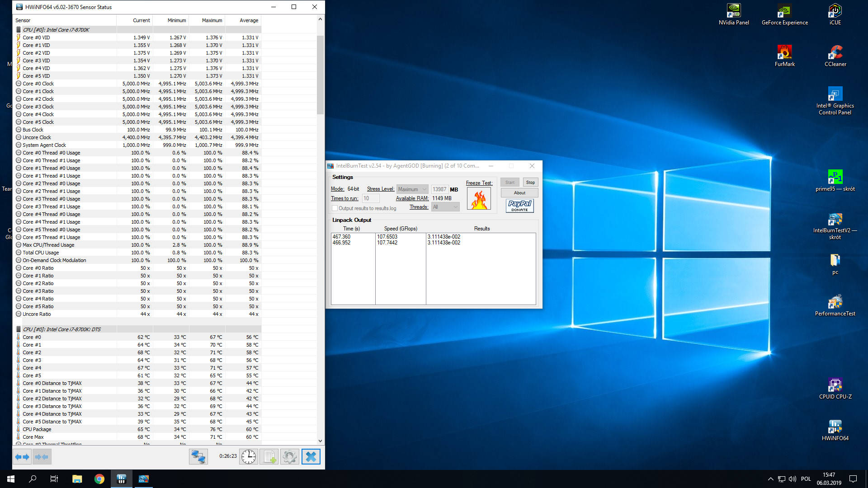Open the HWiNFO gear settings icon

(x=290, y=457)
